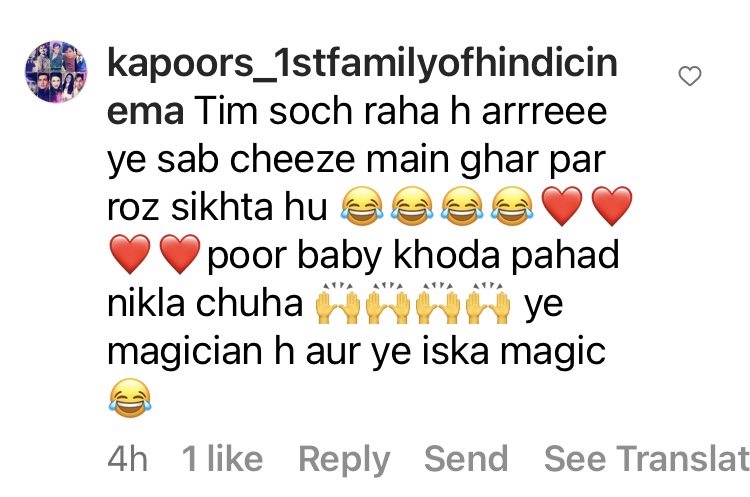Tap the laughing emoji at comment end
750x497 pixels.
click(130, 398)
